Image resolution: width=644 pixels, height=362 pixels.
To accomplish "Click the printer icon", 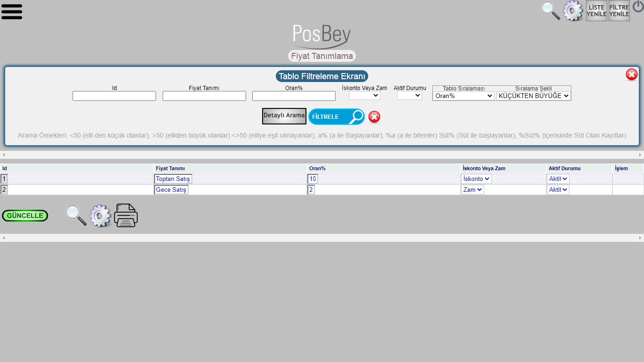I will point(126,216).
